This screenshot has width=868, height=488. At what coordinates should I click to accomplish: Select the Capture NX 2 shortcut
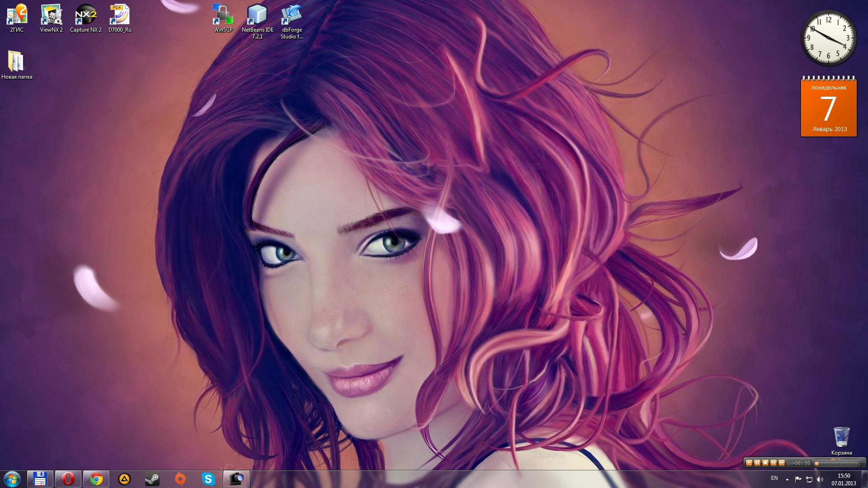[x=85, y=18]
